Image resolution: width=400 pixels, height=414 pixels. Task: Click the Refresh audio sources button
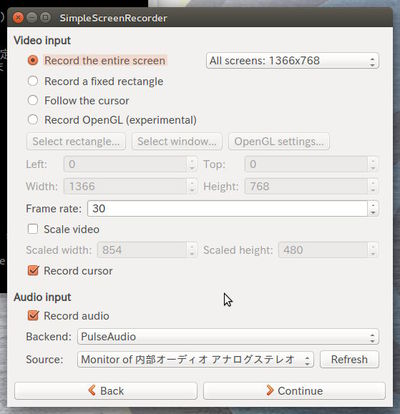coord(349,359)
